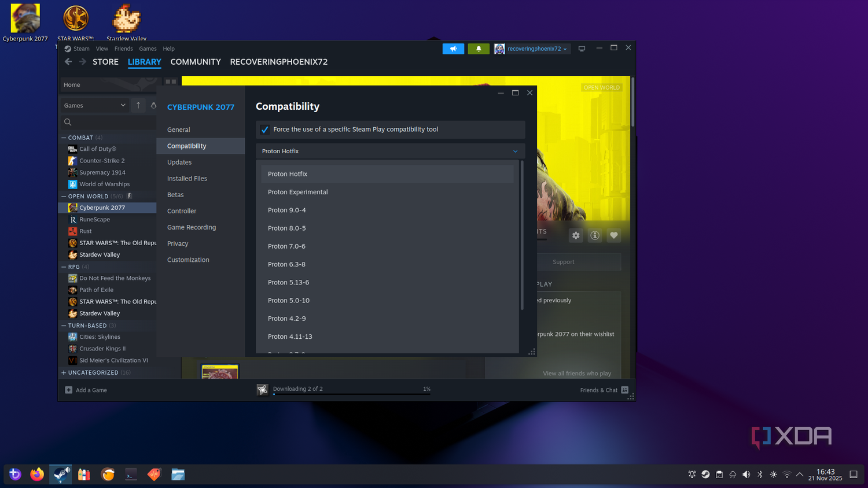Switch to the STORE tab
Viewport: 868px width, 488px height.
pyautogui.click(x=105, y=62)
